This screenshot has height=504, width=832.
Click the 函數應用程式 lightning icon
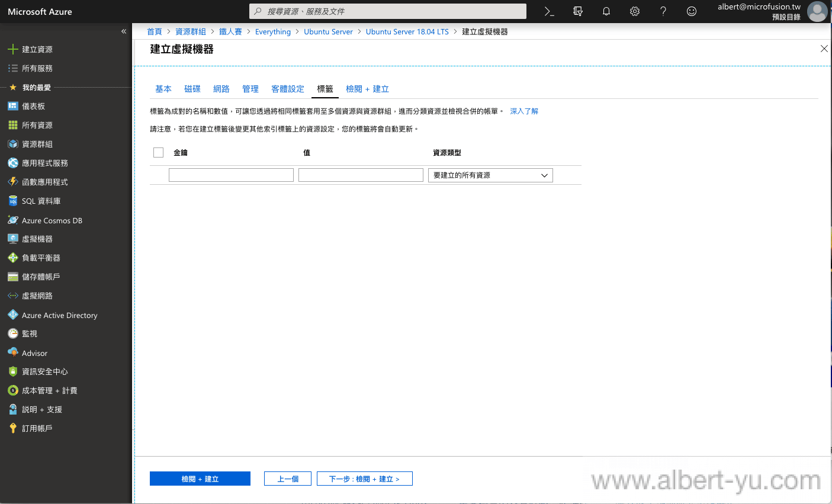click(13, 182)
